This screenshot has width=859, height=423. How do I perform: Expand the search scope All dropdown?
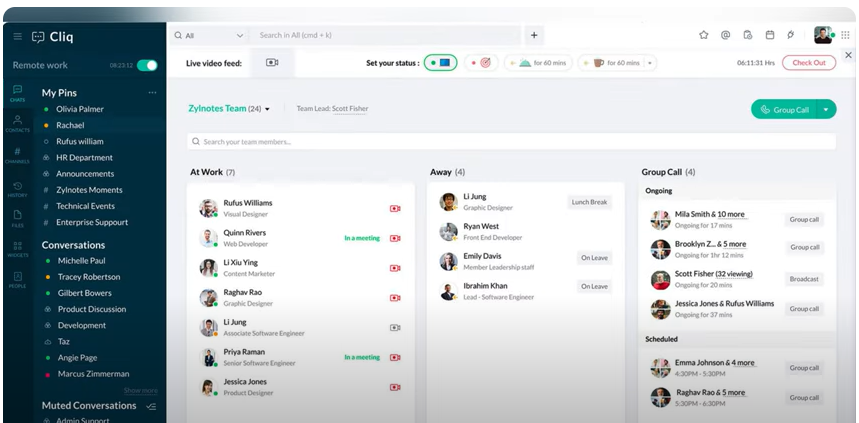pyautogui.click(x=209, y=35)
